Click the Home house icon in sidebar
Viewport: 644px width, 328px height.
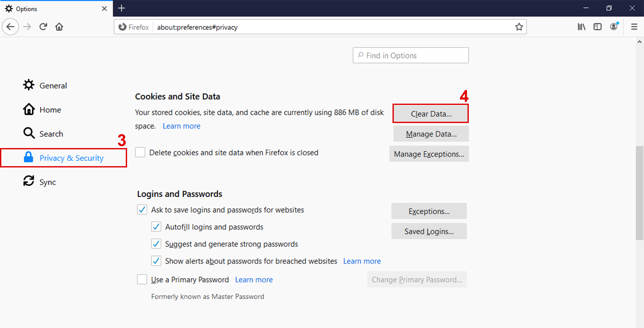click(29, 109)
